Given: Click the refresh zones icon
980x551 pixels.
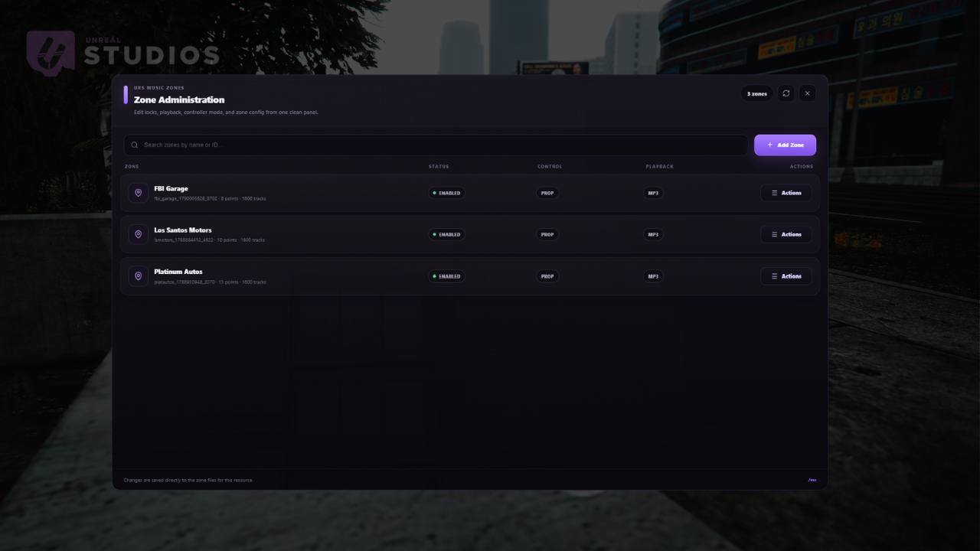Looking at the screenshot, I should point(786,93).
